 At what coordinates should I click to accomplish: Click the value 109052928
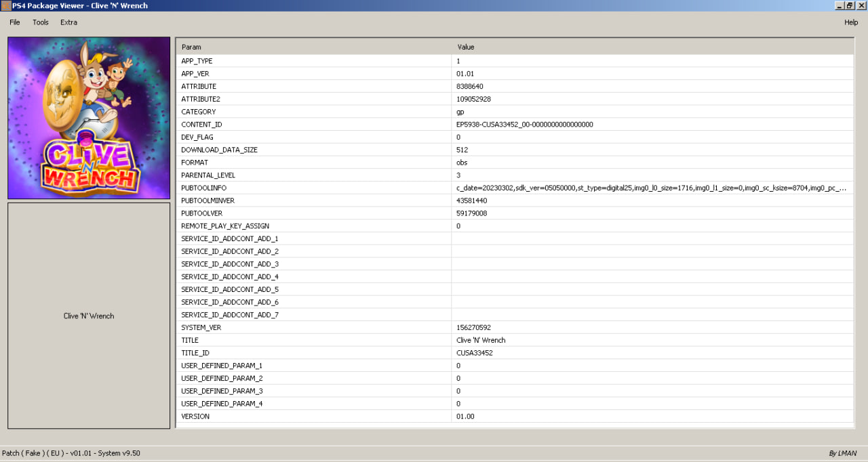pyautogui.click(x=473, y=99)
